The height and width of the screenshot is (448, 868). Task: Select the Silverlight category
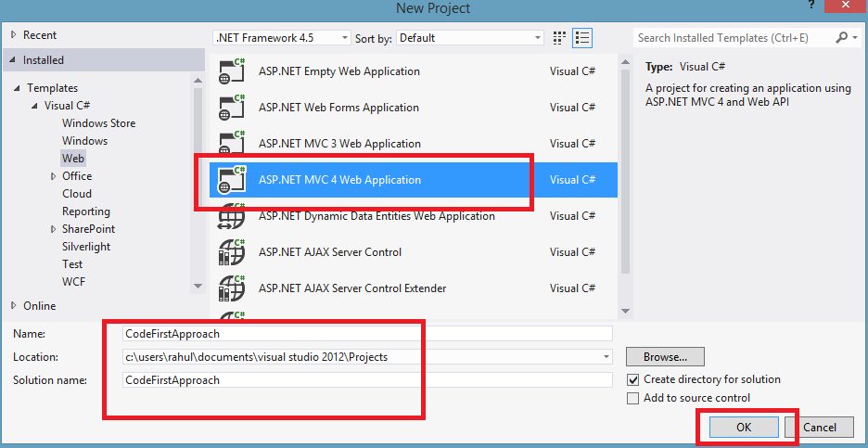(x=86, y=247)
